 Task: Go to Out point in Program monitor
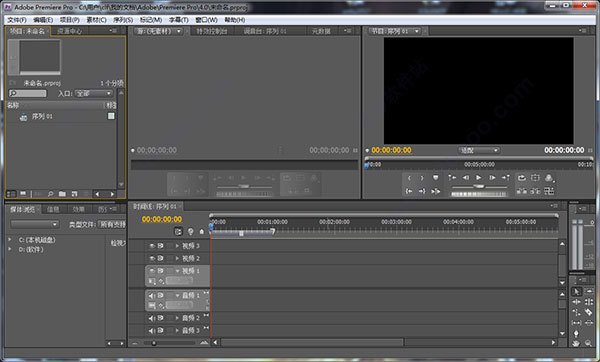coord(422,191)
